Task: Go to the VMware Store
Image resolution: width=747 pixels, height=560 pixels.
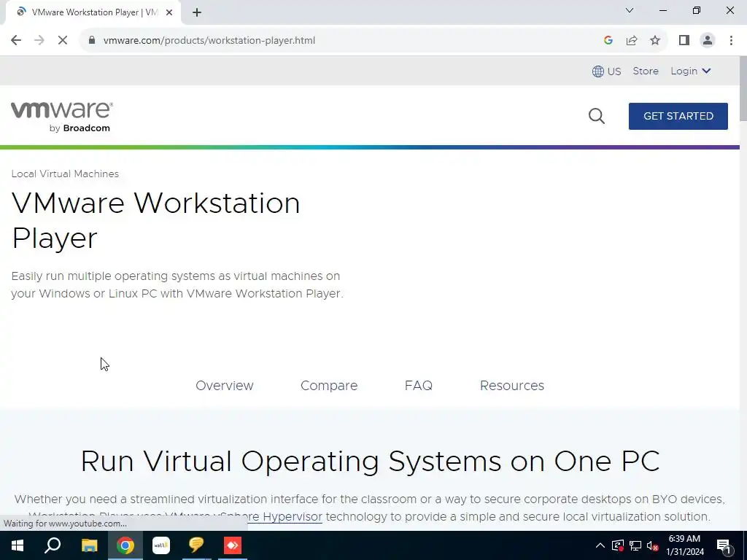Action: tap(646, 71)
